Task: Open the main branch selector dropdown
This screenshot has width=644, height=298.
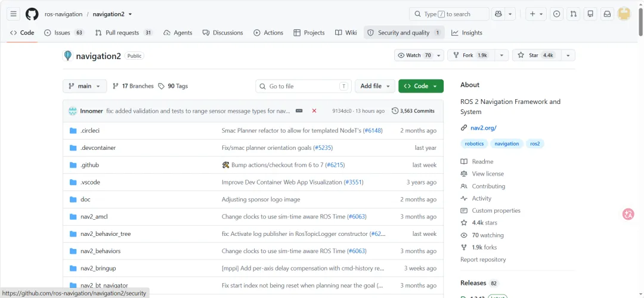Action: point(85,86)
